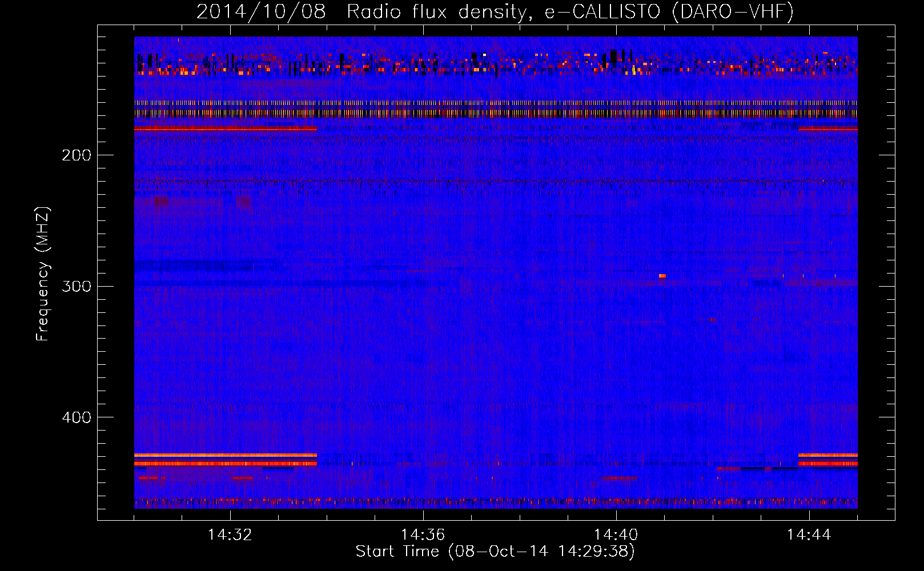The image size is (924, 571).
Task: Click the 14:32 time tick label
Action: (x=230, y=535)
